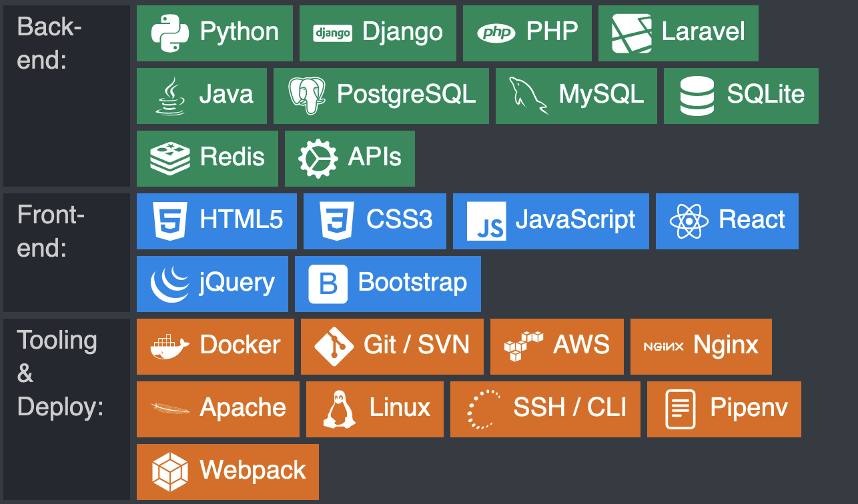This screenshot has width=858, height=504.
Task: Select the Laravel text label
Action: tap(703, 31)
